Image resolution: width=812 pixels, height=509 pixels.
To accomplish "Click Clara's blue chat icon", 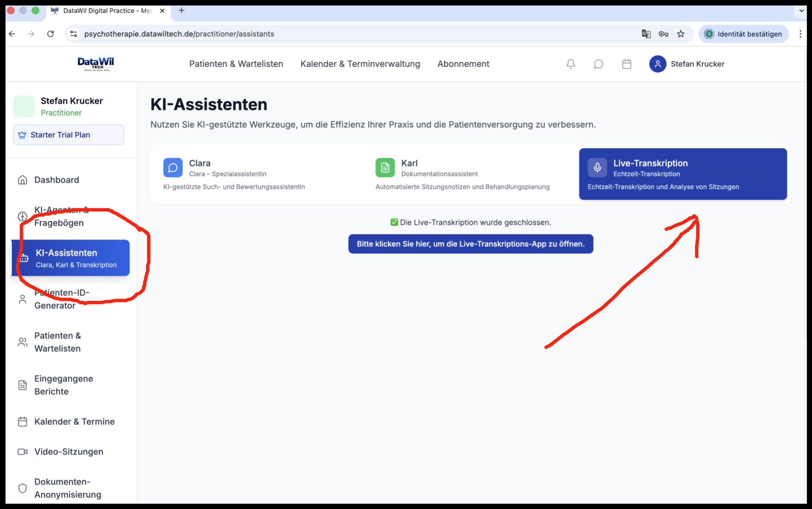I will (x=173, y=168).
